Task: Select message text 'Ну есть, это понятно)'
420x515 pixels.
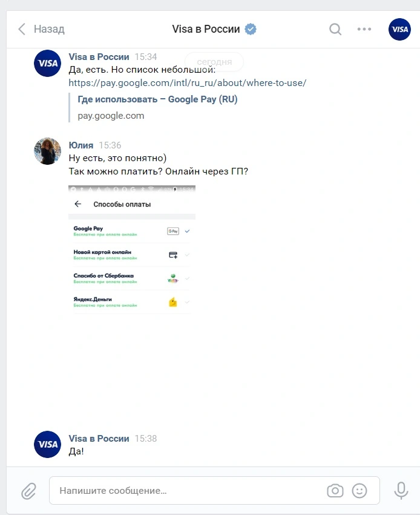Action: coord(117,158)
